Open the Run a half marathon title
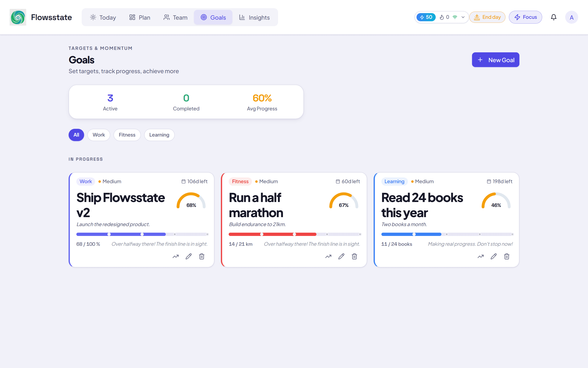Image resolution: width=588 pixels, height=368 pixels. tap(256, 205)
